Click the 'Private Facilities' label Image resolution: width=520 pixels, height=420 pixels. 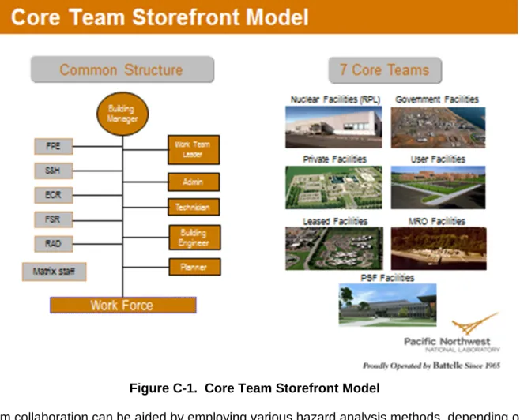(334, 159)
